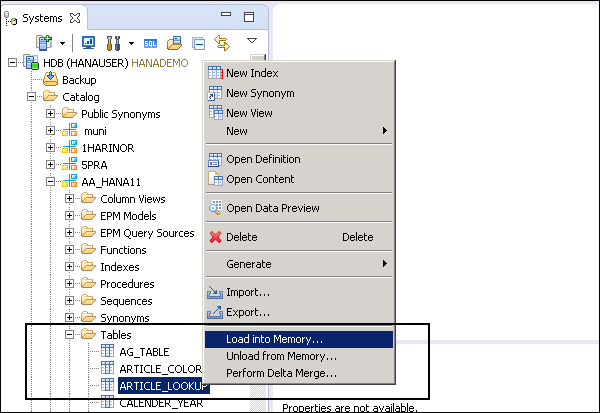The width and height of the screenshot is (600, 413).
Task: Expand the Functions folder
Action: [69, 250]
